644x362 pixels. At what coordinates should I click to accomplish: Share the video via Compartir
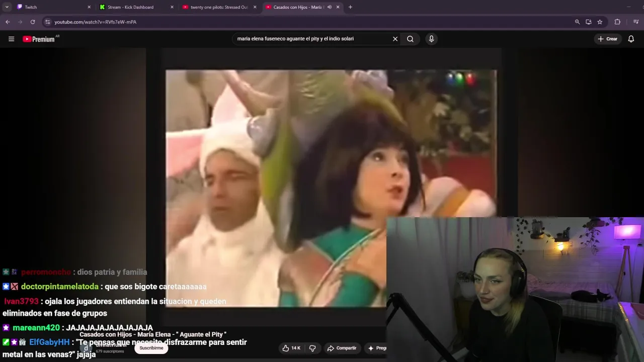342,348
